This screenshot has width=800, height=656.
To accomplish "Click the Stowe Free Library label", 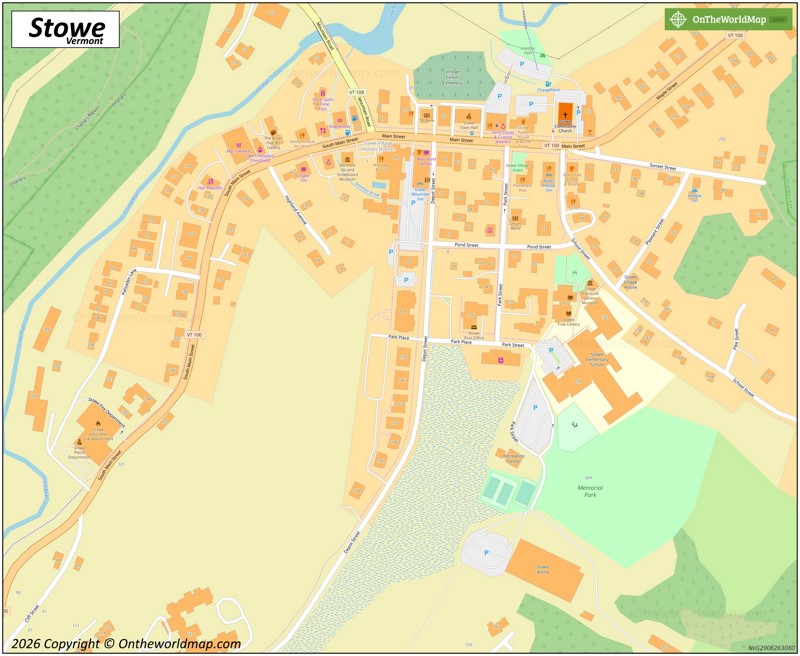I will coord(569,322).
